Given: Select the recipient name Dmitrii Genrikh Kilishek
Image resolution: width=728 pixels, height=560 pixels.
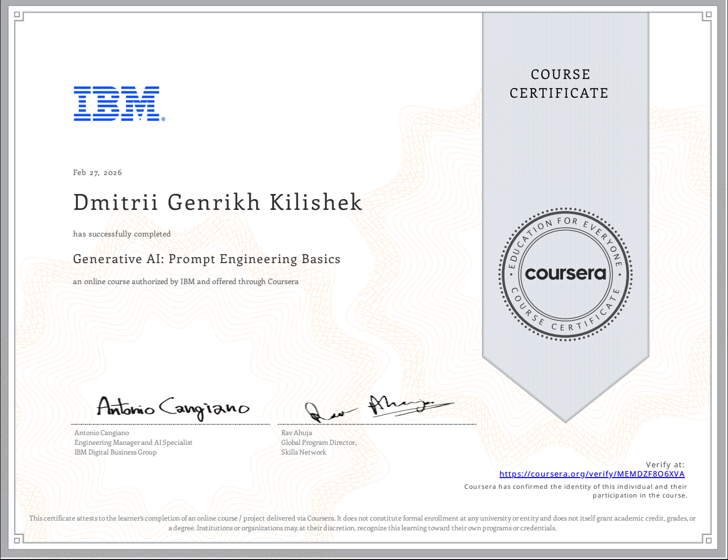Looking at the screenshot, I should pyautogui.click(x=218, y=202).
